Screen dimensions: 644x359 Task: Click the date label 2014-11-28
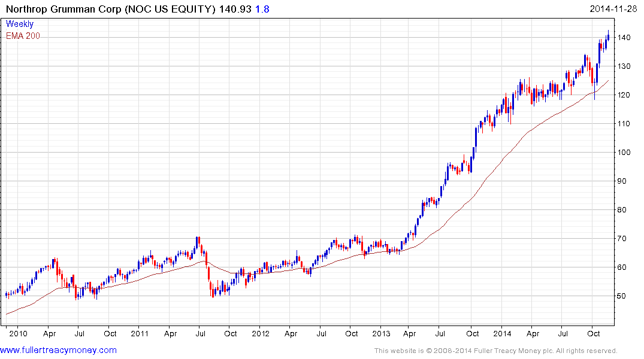coord(613,9)
